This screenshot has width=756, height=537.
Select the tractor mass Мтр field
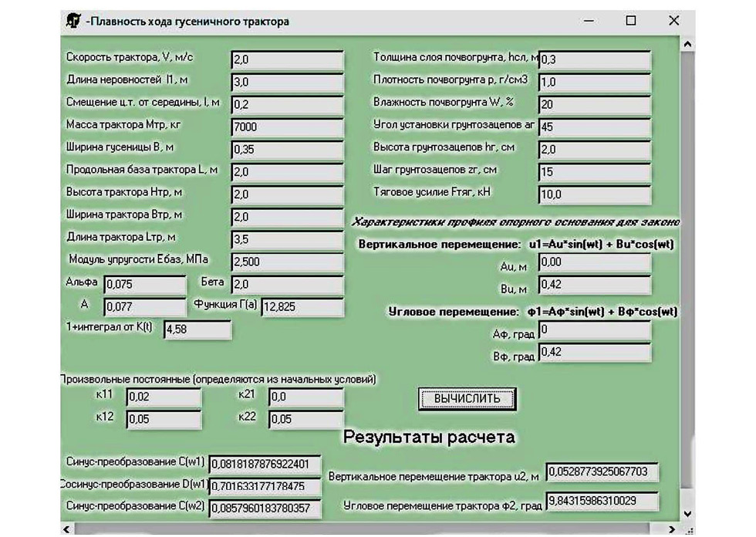(x=286, y=127)
